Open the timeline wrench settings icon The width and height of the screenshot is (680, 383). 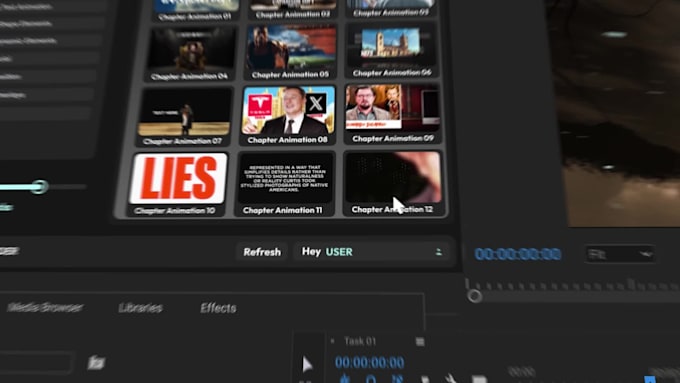click(x=450, y=379)
